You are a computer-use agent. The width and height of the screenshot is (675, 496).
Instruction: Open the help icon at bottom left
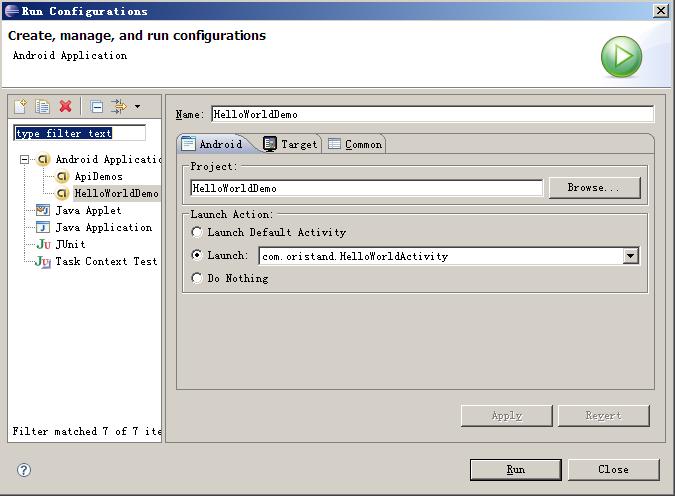point(24,470)
